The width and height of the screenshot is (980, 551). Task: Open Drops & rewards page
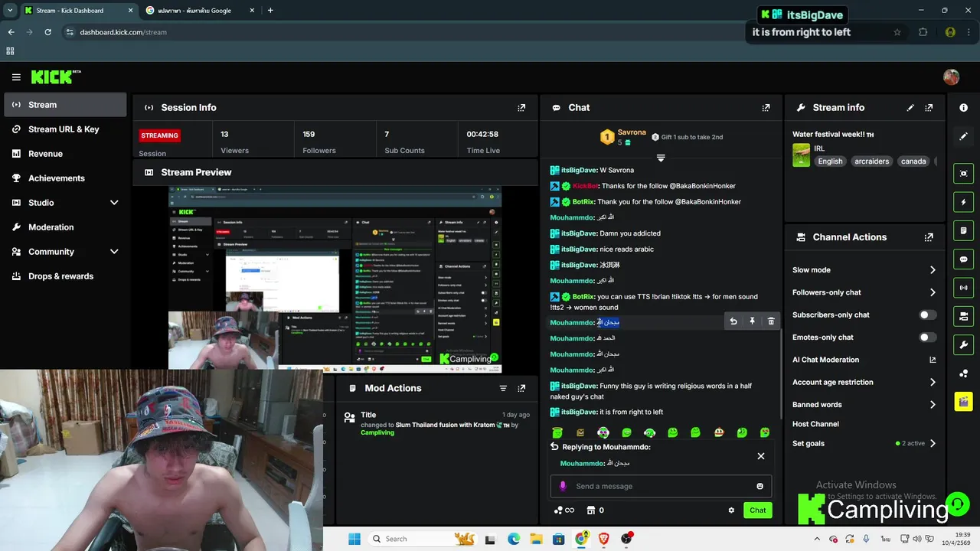(65, 276)
